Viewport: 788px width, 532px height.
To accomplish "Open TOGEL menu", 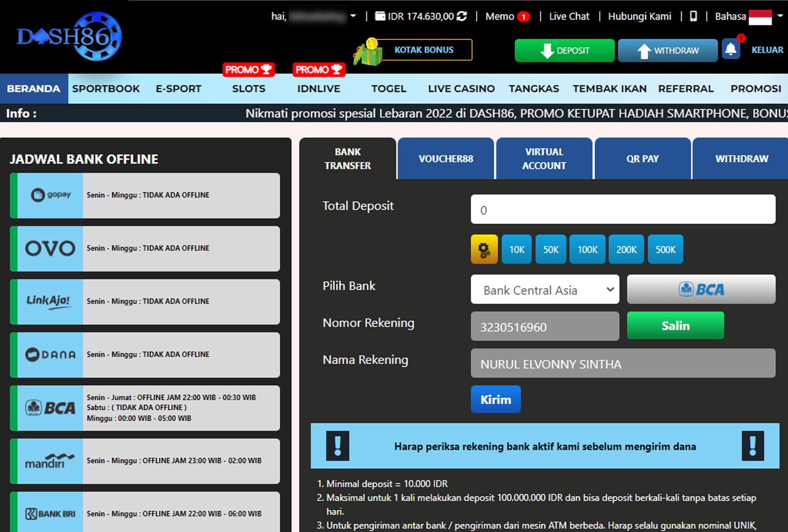I will (x=389, y=89).
